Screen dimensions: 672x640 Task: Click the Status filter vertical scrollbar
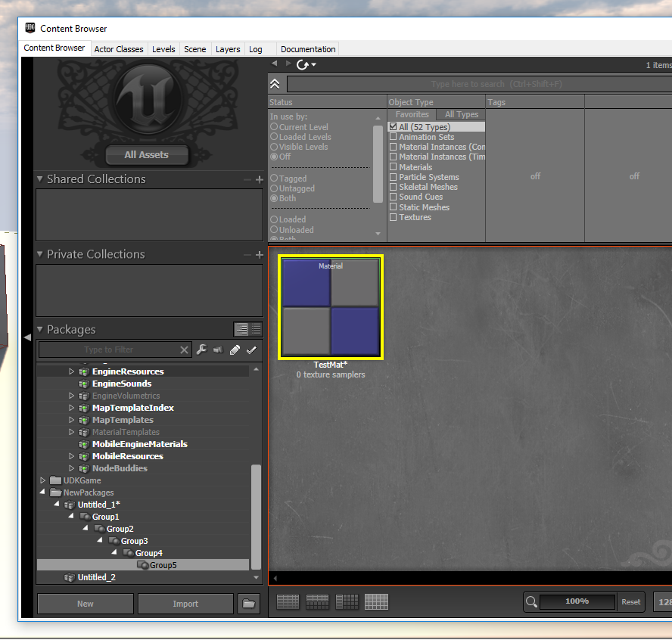coord(378,164)
